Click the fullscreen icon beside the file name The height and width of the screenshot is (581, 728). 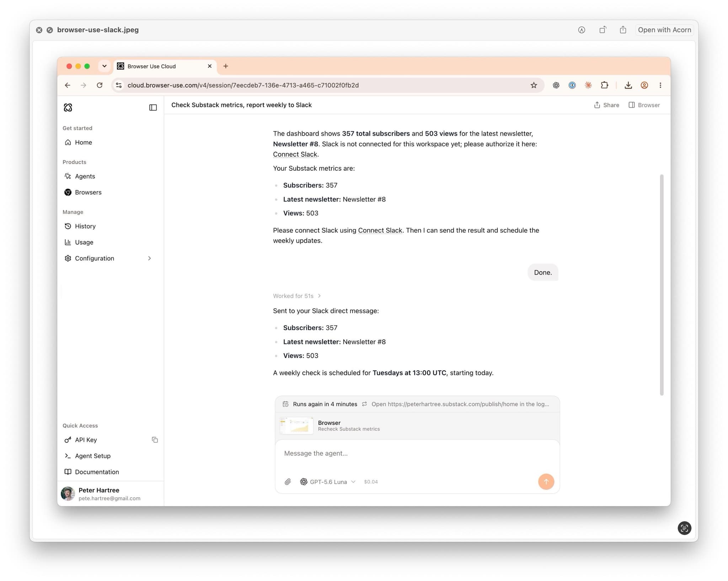[x=50, y=30]
